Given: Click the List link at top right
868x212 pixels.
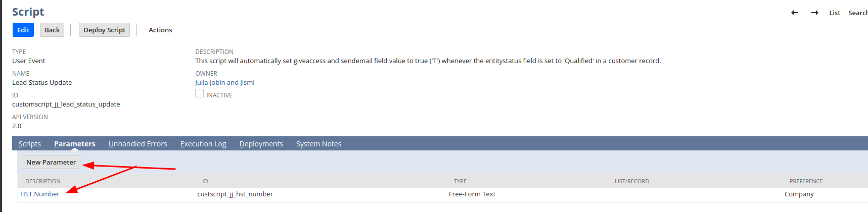Looking at the screenshot, I should click(x=835, y=13).
